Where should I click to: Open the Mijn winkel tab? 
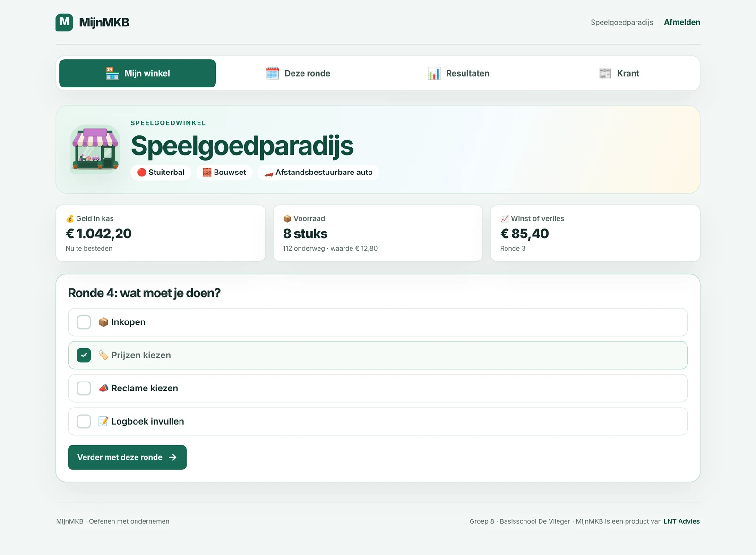137,73
